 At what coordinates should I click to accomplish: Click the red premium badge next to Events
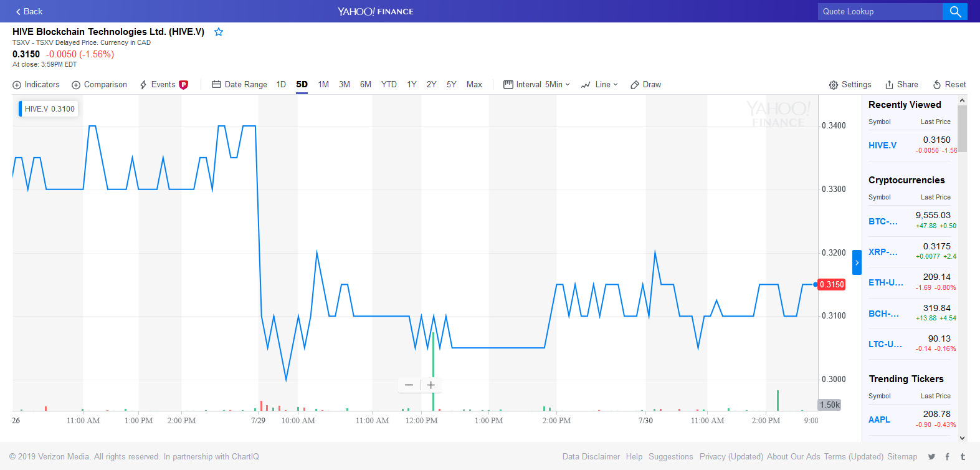click(x=183, y=85)
